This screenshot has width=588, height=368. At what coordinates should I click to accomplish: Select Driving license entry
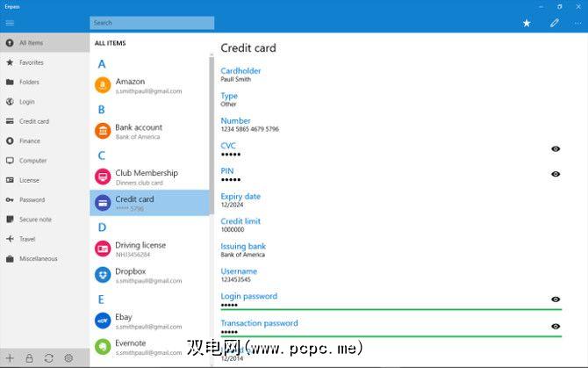coord(149,249)
